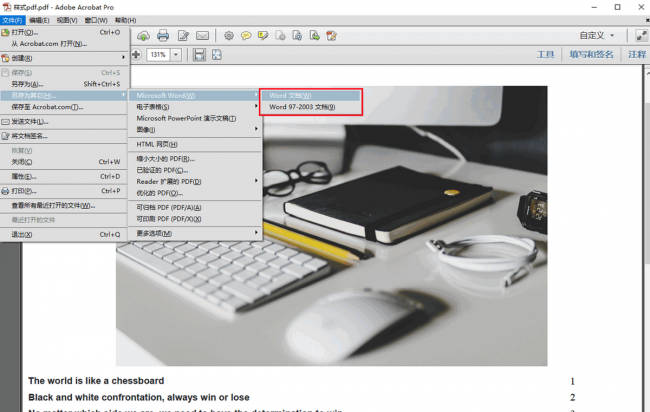The image size is (650, 412).
Task: Choose 退出(X) to quit Acrobat
Action: [x=64, y=235]
